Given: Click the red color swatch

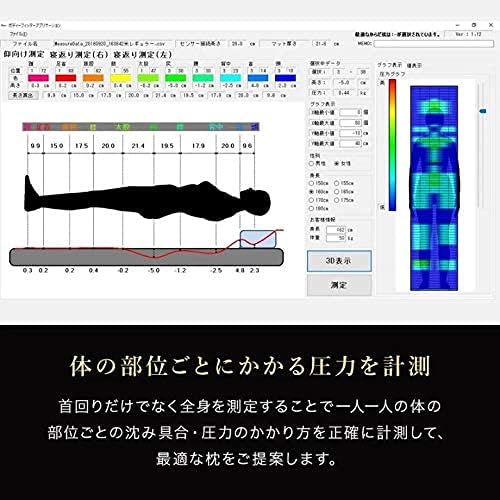Looking at the screenshot, I should [66, 78].
